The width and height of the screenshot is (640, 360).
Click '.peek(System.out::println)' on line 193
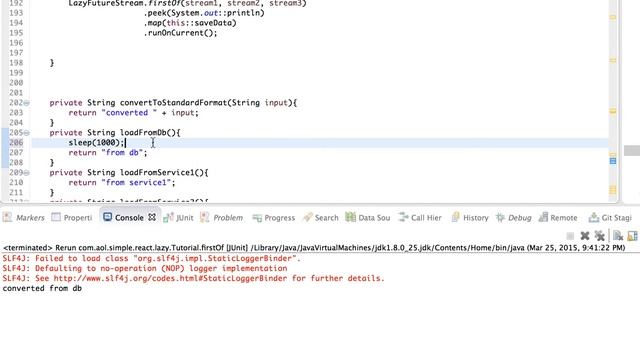[x=204, y=13]
